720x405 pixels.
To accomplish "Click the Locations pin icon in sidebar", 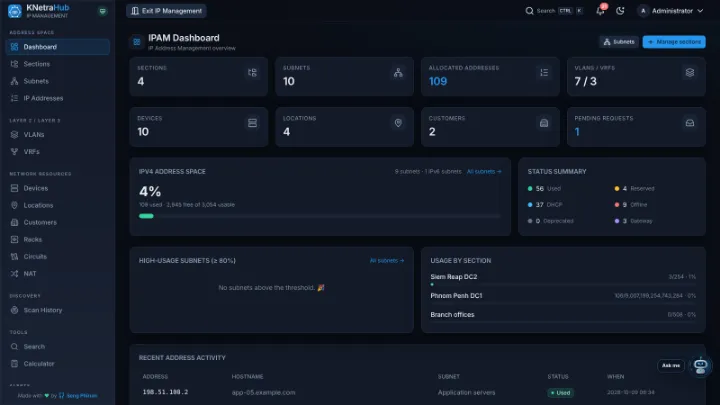I will [x=14, y=205].
